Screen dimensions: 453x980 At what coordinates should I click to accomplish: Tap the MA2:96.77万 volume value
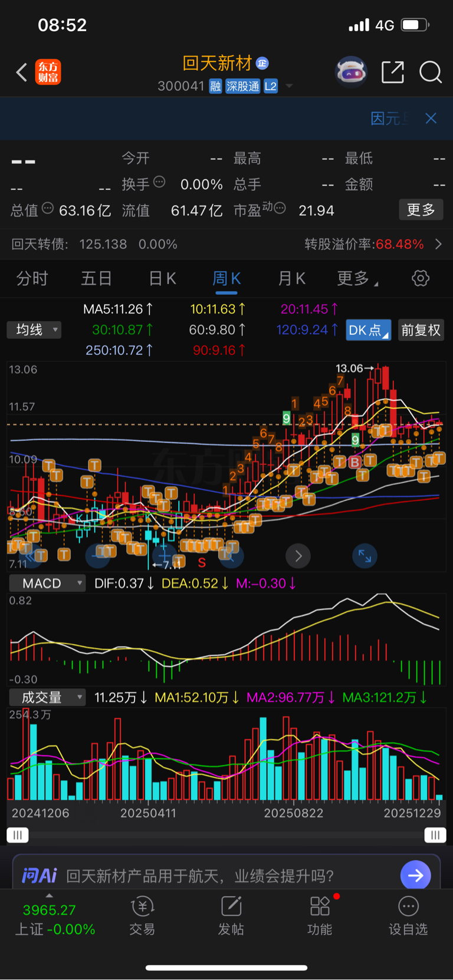(291, 698)
